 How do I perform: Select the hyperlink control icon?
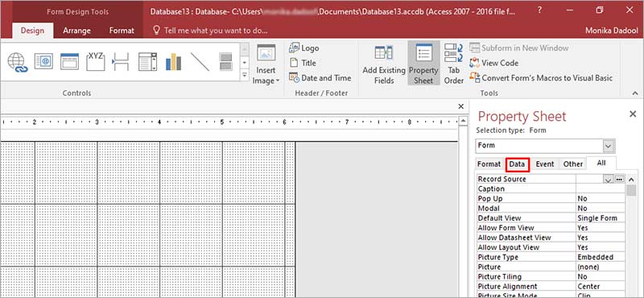pos(17,63)
